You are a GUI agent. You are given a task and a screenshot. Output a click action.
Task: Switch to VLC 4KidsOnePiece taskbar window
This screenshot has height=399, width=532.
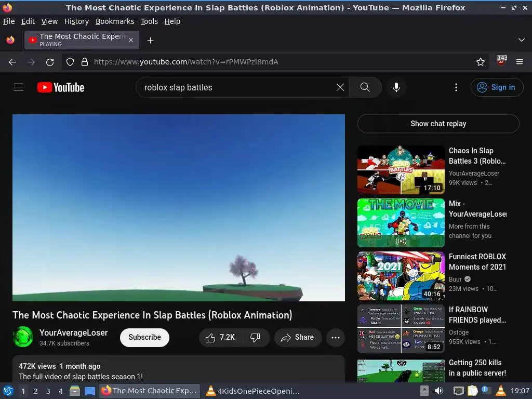point(253,391)
